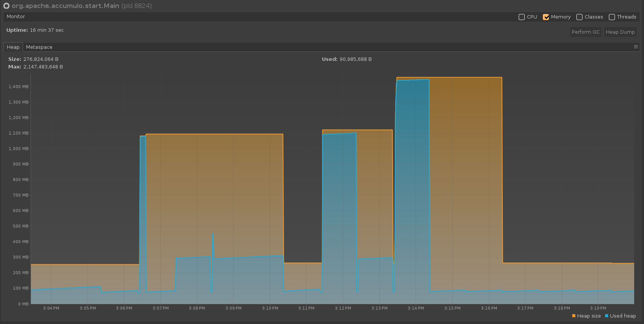Click the blue Used heap legend swatch
This screenshot has height=324, width=644.
pyautogui.click(x=607, y=316)
